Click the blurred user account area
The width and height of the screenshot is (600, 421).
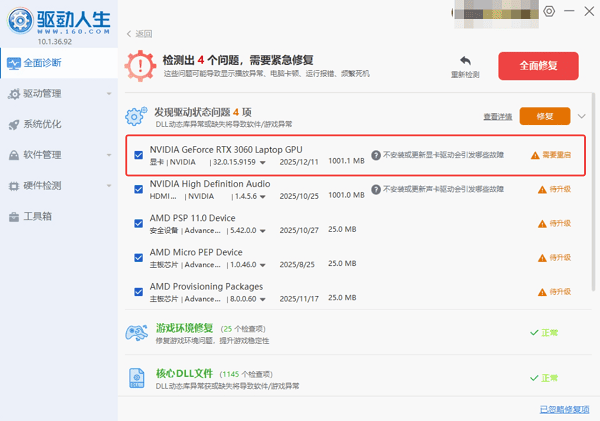pos(496,14)
